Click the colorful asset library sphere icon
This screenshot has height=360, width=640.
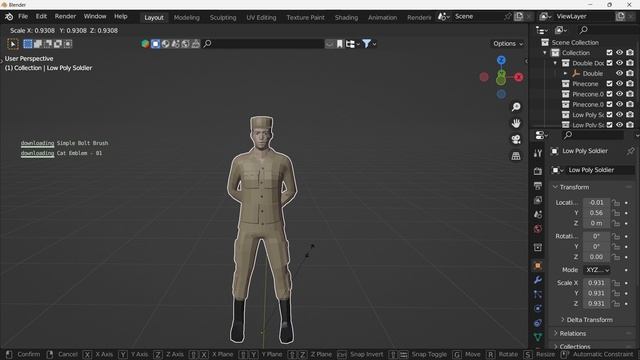[x=145, y=44]
